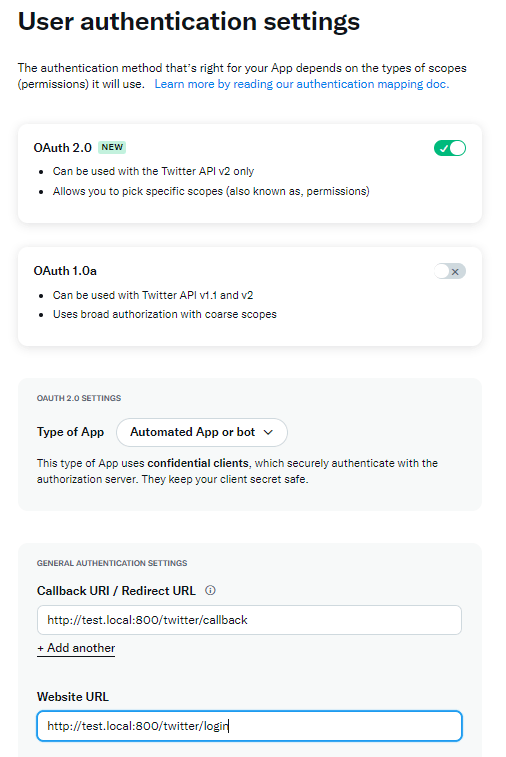The height and width of the screenshot is (757, 506).
Task: Click + Add another callback URI
Action: (76, 648)
